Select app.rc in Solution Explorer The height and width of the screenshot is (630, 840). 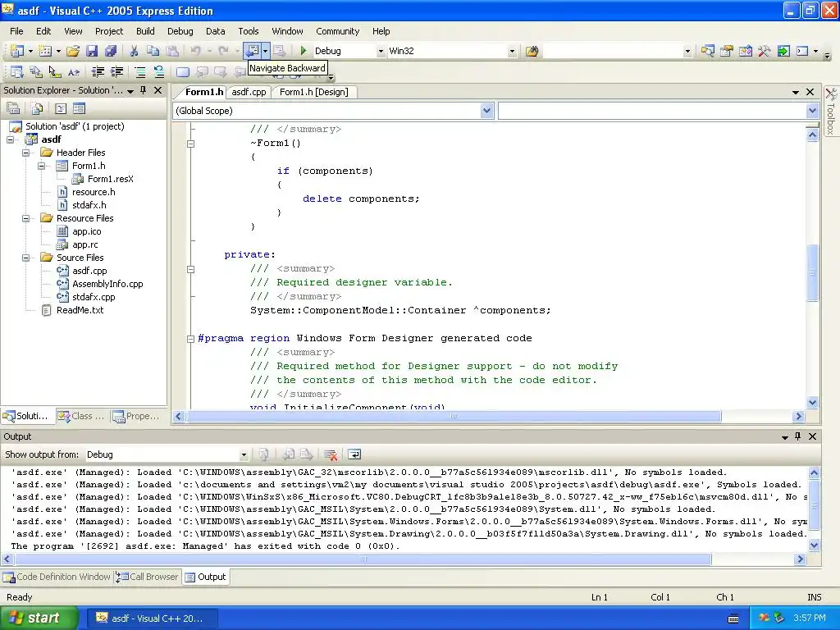[x=85, y=244]
